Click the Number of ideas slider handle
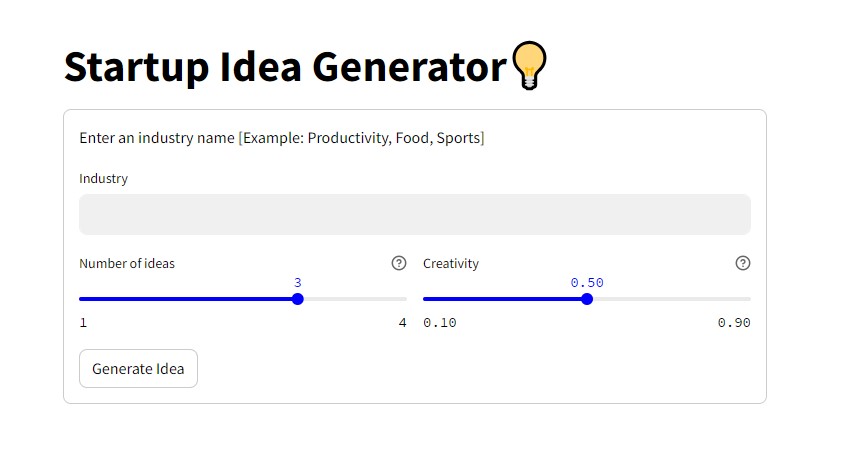The height and width of the screenshot is (475, 850). click(x=297, y=299)
